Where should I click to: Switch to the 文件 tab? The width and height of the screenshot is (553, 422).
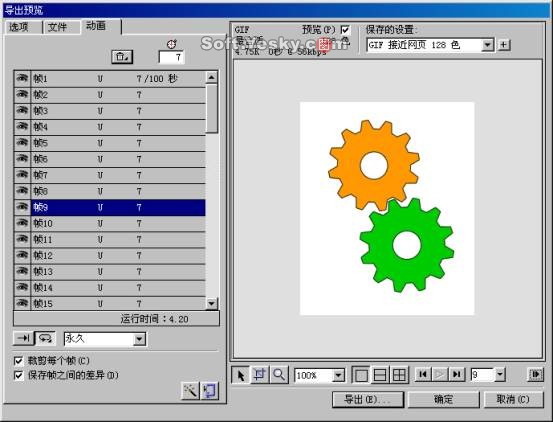tap(61, 27)
